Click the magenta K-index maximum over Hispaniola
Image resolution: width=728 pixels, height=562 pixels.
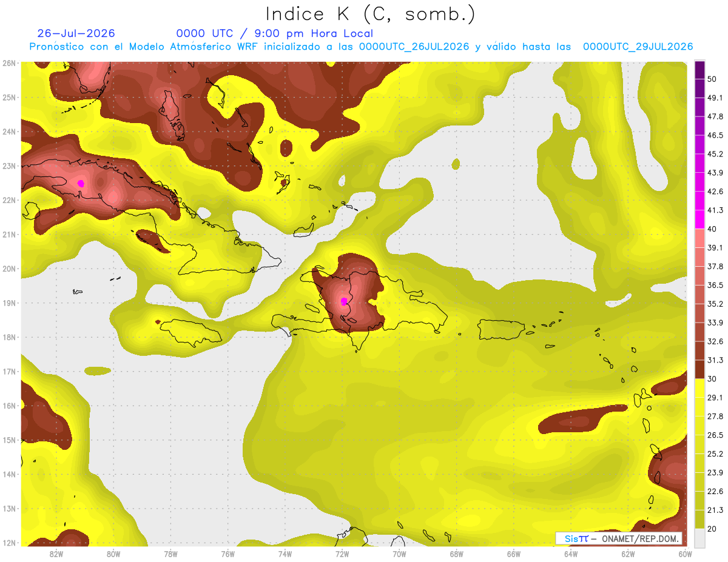point(344,301)
